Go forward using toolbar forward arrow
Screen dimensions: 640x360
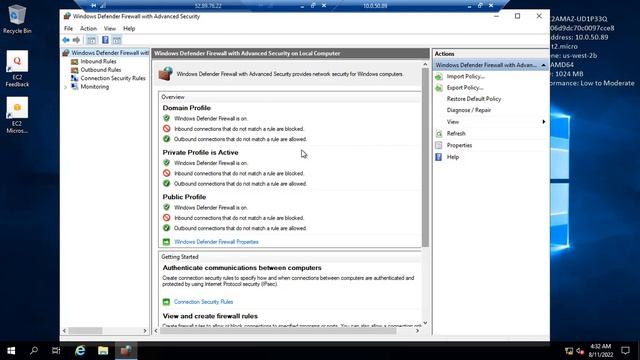(x=76, y=40)
